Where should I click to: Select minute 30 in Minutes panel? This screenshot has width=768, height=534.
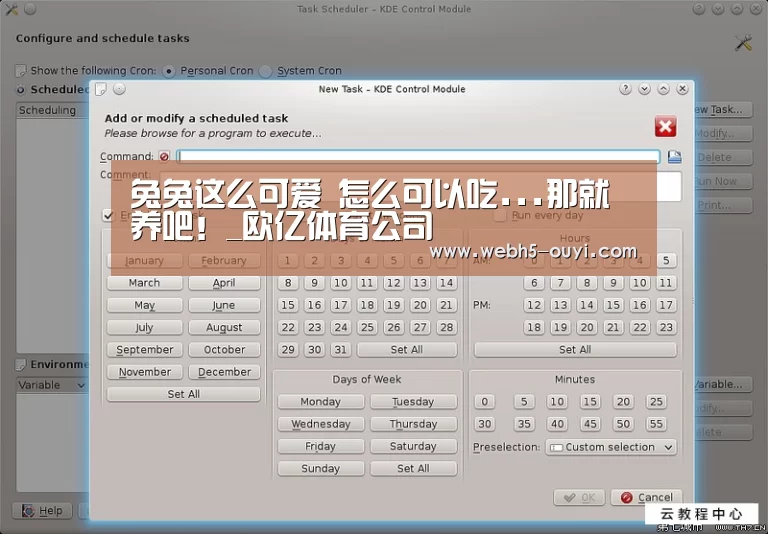coord(484,424)
